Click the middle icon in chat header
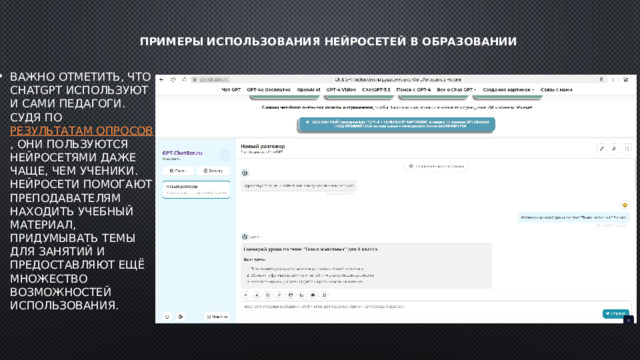Screen dimensions: 640x360 click(x=614, y=149)
